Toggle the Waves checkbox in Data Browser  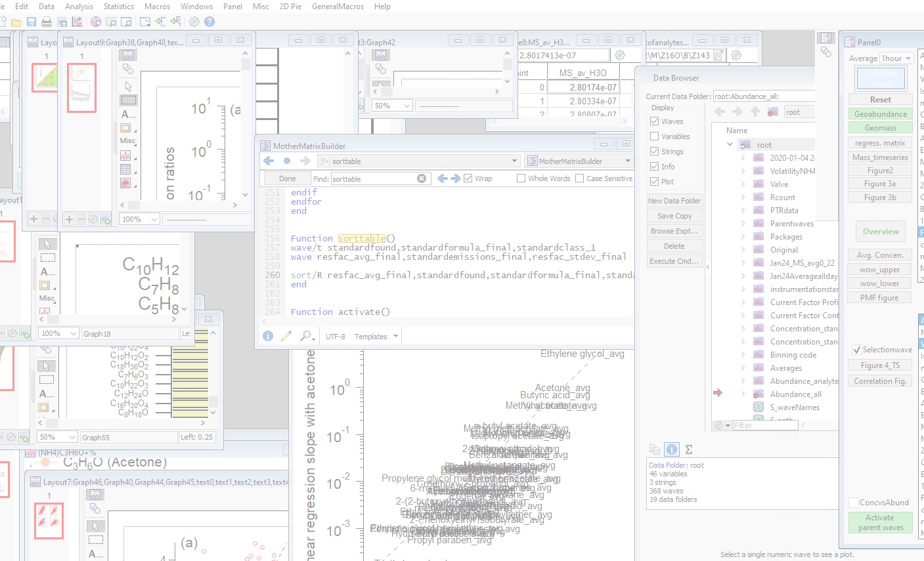point(654,121)
